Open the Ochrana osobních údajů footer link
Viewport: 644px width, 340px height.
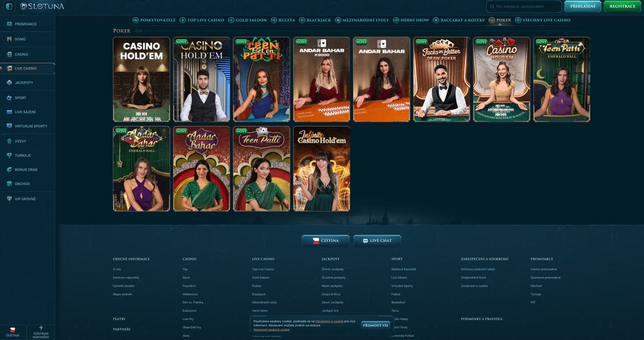(x=478, y=269)
